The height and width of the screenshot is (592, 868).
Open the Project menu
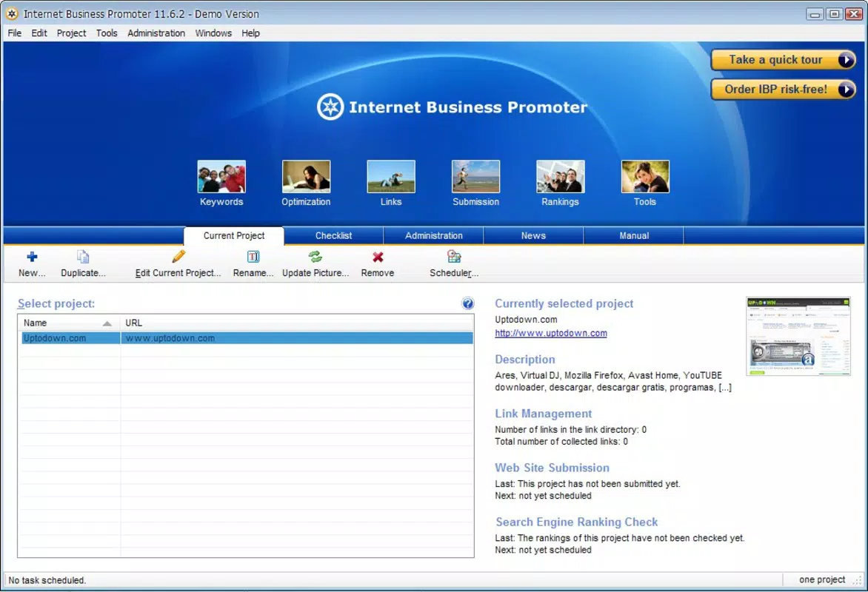pos(71,33)
